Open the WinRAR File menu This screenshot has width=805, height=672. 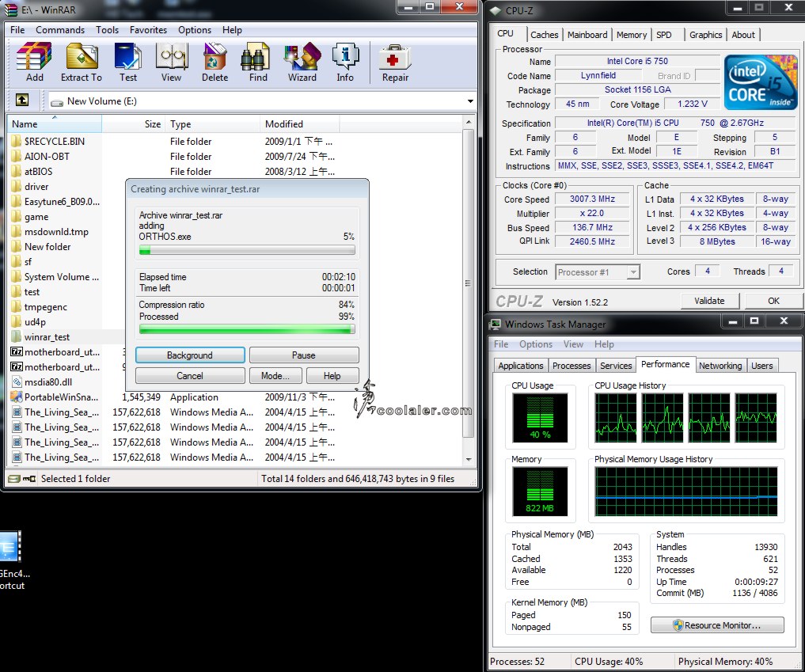[x=17, y=30]
